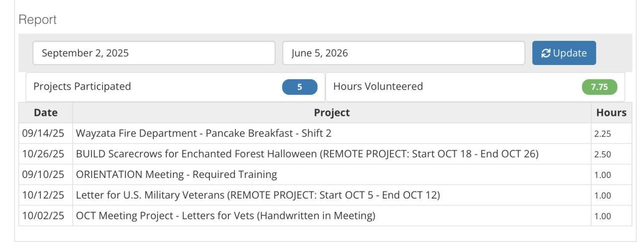Select the Wayzata Fire Department Pancake Breakfast project
The height and width of the screenshot is (249, 644).
click(203, 134)
